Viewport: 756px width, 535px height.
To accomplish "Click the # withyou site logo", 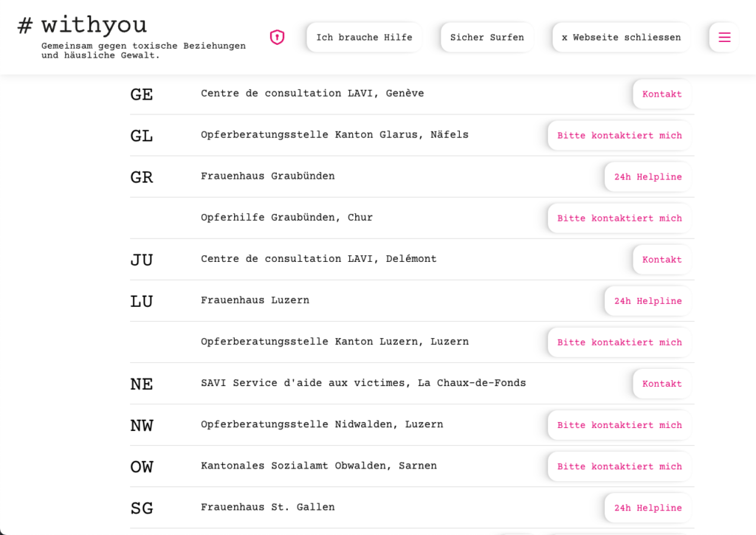I will point(83,26).
